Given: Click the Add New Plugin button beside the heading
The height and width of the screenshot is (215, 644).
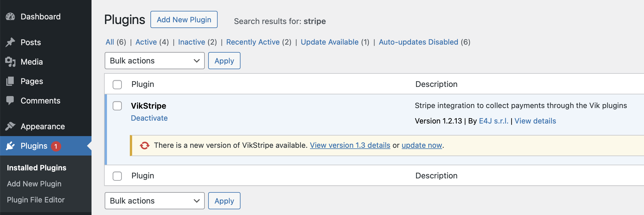Looking at the screenshot, I should [x=184, y=19].
